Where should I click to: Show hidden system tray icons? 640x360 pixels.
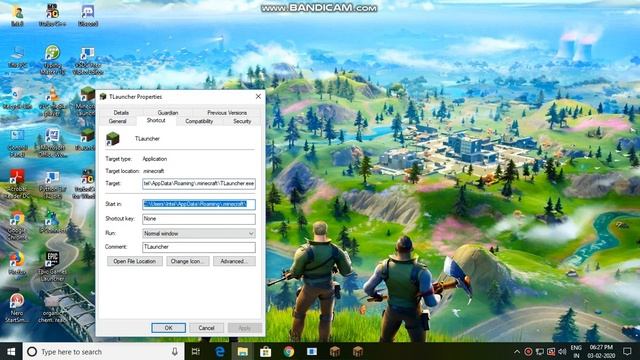517,351
